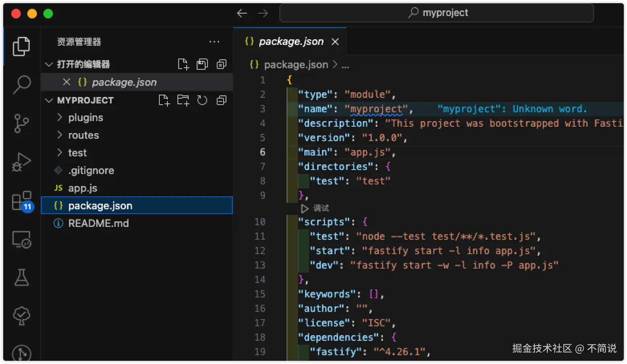
Task: Collapse the MYPROJECT section
Action: point(49,100)
